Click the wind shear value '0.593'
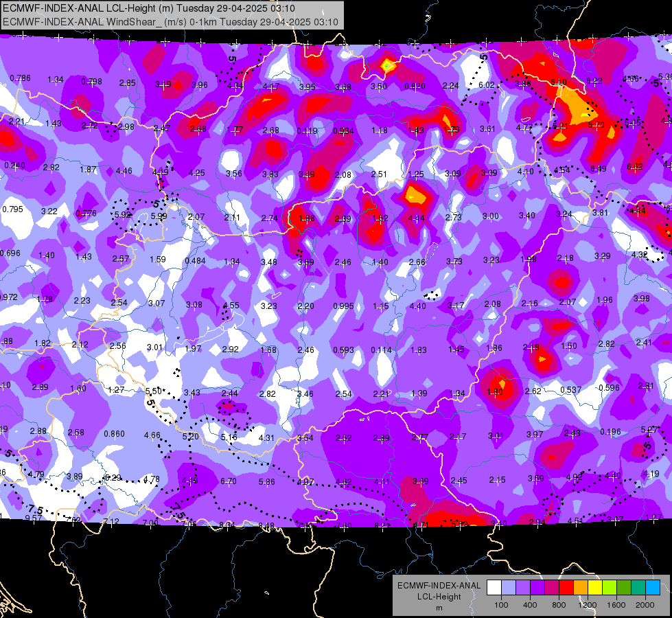 coord(344,350)
